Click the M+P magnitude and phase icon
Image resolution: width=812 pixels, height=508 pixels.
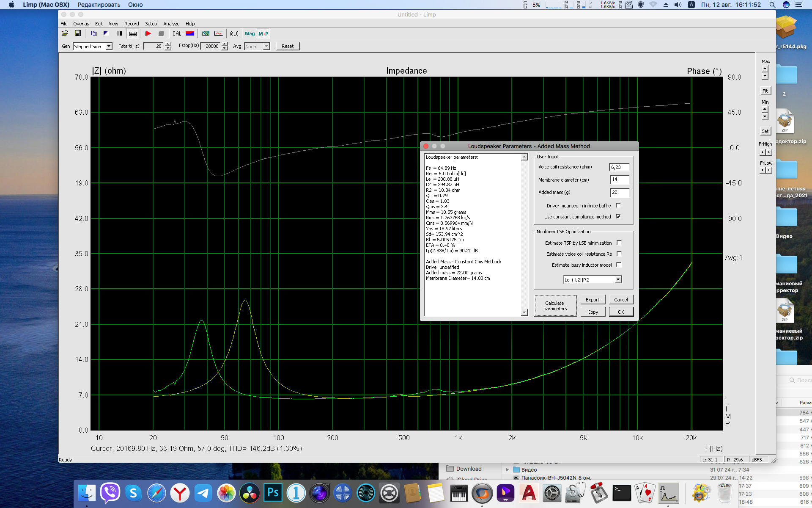(263, 33)
